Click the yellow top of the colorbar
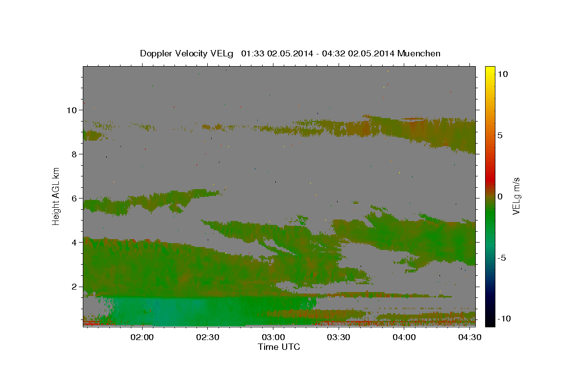The image size is (588, 392). (490, 71)
